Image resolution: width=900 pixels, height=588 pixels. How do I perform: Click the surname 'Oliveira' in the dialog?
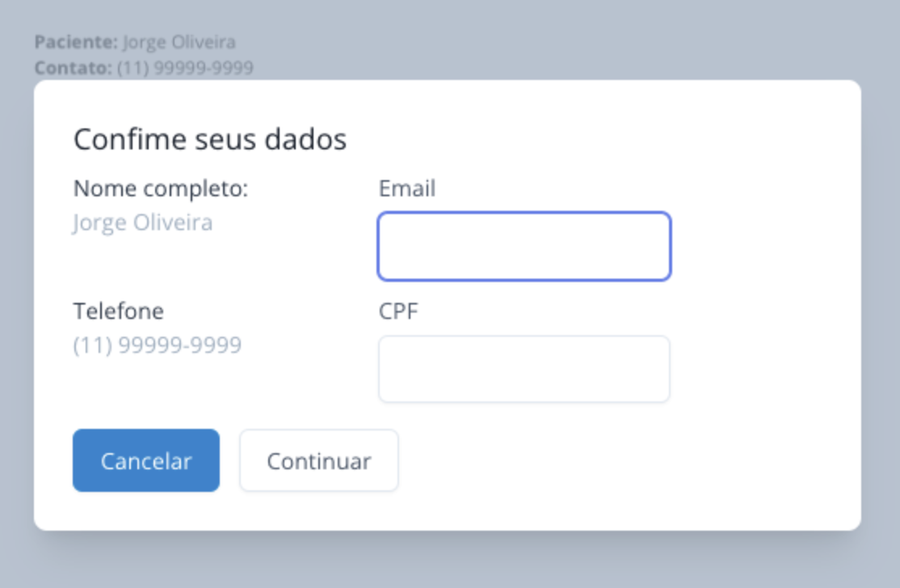[172, 222]
